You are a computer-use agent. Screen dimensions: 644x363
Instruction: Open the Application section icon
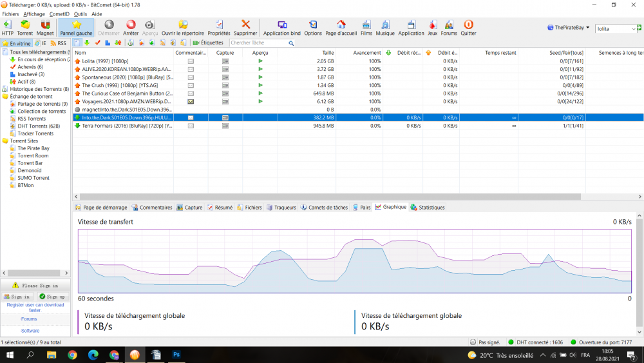411,28
